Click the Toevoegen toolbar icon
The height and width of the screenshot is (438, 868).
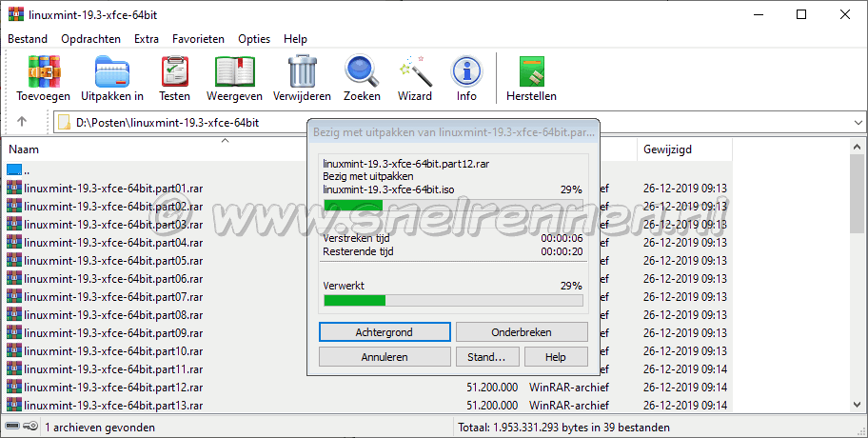pyautogui.click(x=45, y=71)
